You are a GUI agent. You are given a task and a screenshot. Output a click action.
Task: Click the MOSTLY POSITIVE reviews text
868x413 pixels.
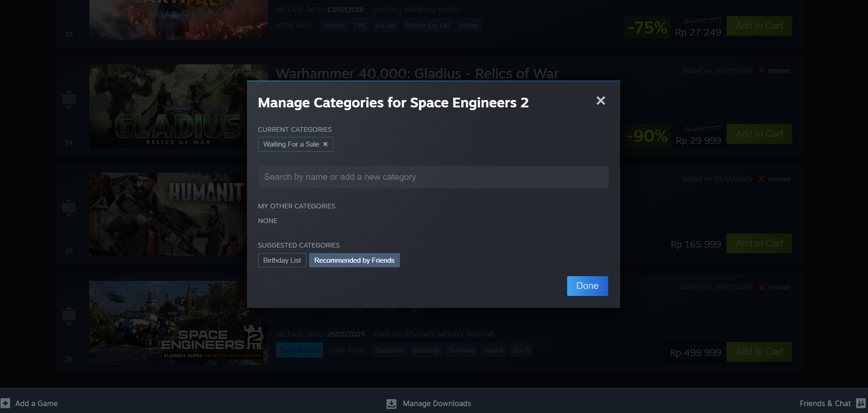[x=466, y=334]
